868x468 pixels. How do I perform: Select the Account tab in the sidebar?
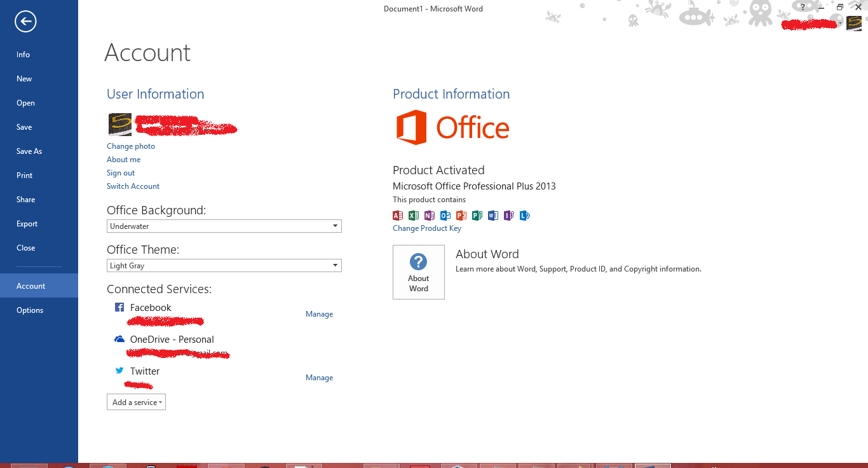click(39, 286)
